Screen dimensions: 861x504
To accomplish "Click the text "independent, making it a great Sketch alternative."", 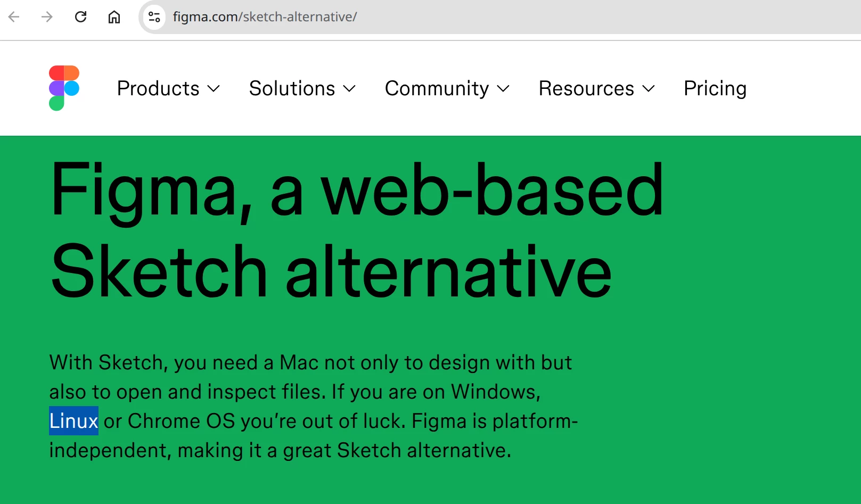I will click(280, 451).
